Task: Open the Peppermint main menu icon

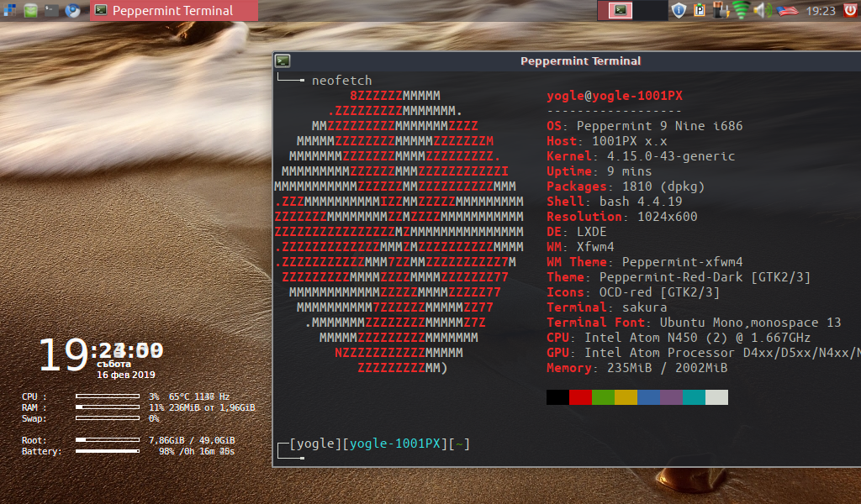Action: click(10, 10)
